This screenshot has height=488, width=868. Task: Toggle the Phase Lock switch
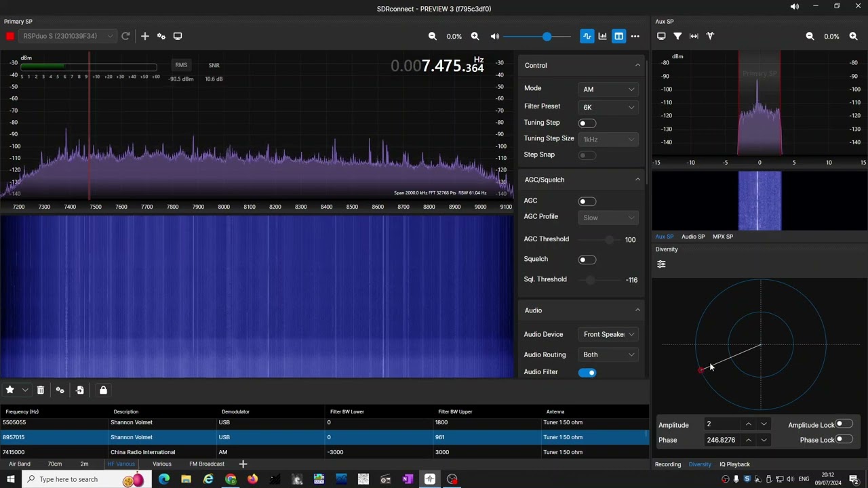(844, 439)
